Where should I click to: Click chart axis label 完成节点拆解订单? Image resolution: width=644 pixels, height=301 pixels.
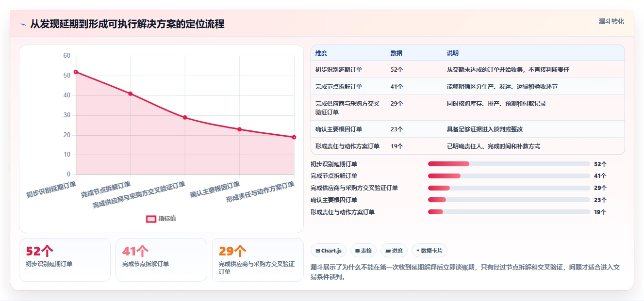(106, 190)
